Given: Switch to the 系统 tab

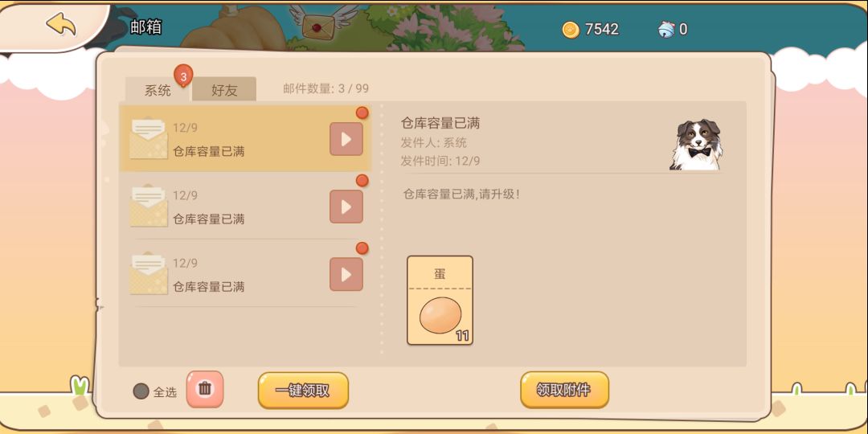Looking at the screenshot, I should pos(158,90).
